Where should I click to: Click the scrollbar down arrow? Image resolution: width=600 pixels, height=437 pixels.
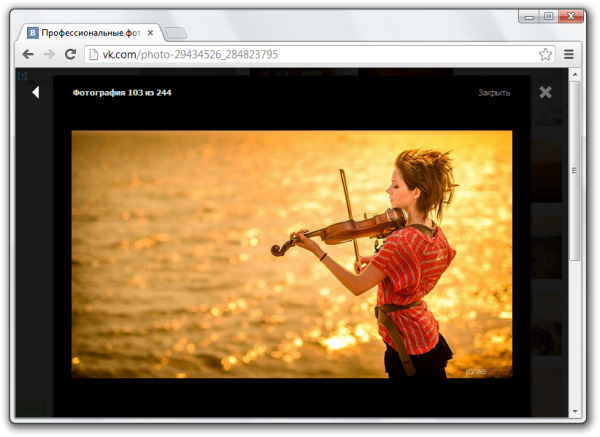point(574,410)
